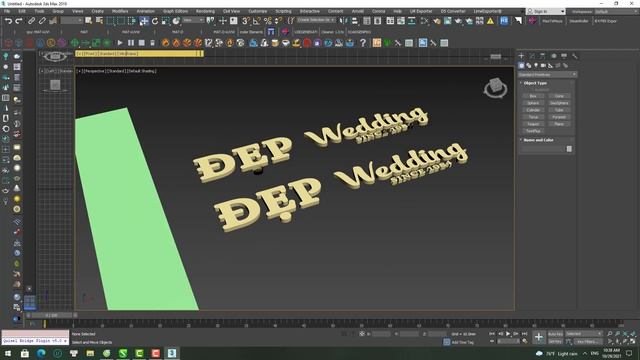
Task: Activate the Select and Rotate tool
Action: pyautogui.click(x=155, y=21)
